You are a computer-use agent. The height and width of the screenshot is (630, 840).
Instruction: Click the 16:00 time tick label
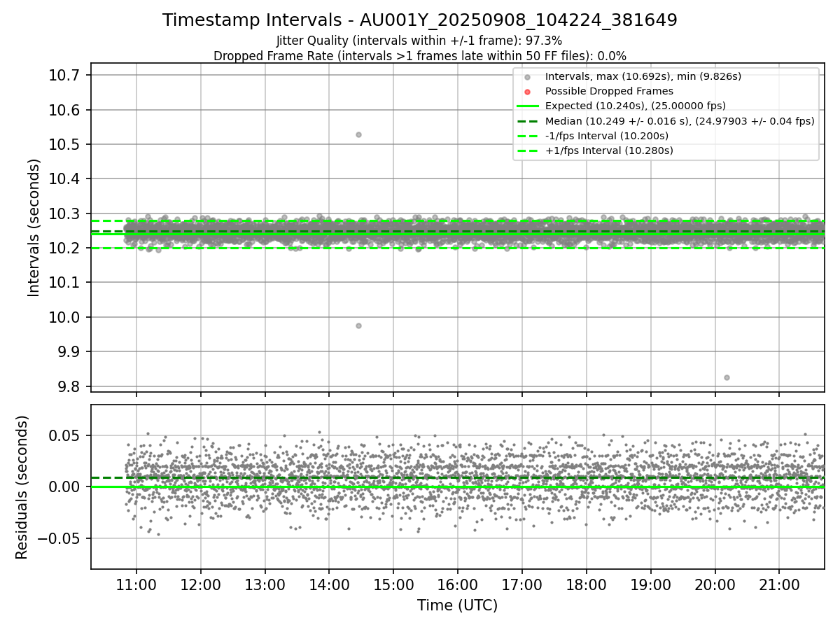tap(458, 584)
